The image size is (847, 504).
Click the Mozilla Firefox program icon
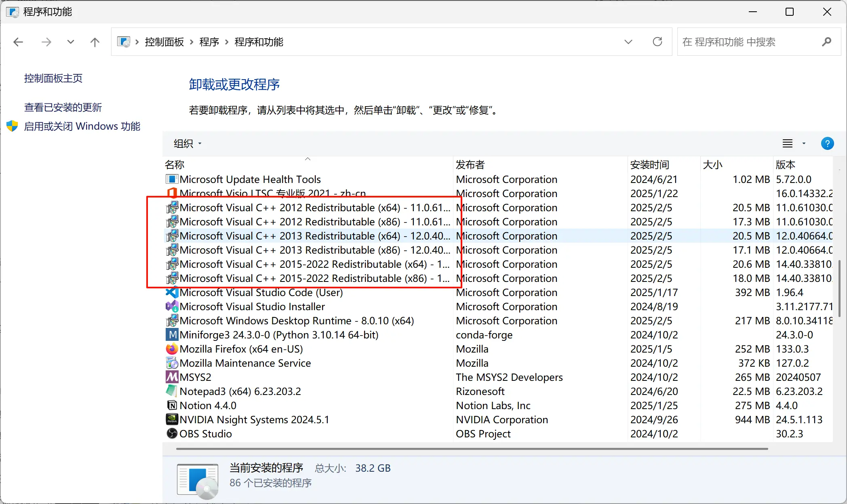tap(172, 349)
